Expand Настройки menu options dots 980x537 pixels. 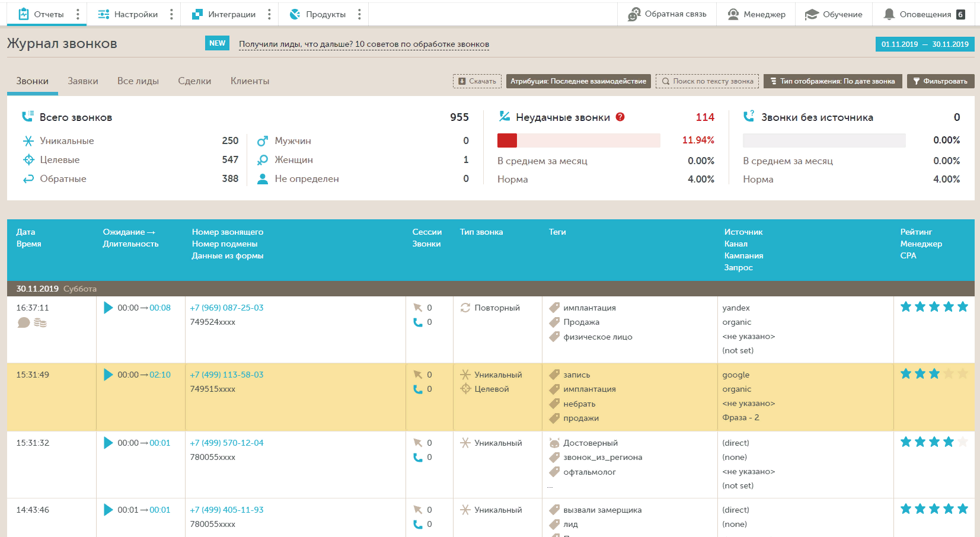(x=171, y=14)
